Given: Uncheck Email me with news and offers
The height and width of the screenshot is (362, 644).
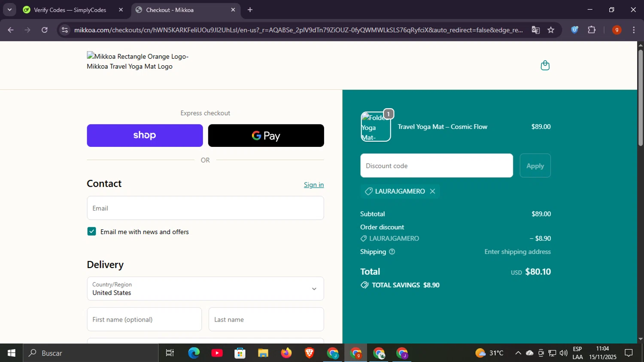Looking at the screenshot, I should pos(91,231).
